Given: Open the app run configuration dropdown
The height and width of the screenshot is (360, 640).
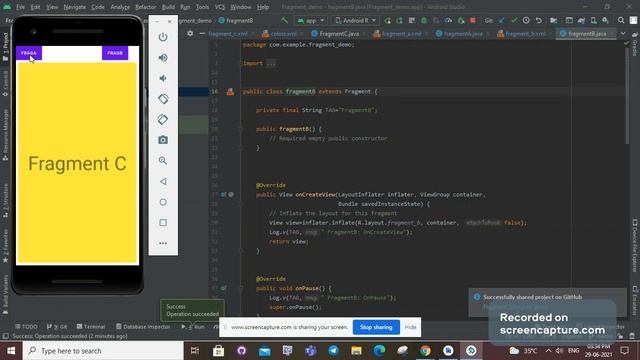Looking at the screenshot, I should tap(311, 20).
